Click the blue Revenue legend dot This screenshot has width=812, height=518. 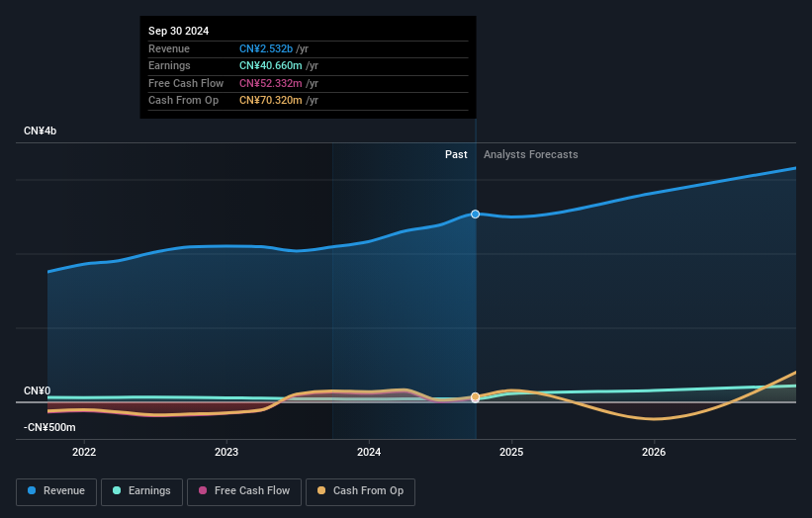[x=32, y=490]
